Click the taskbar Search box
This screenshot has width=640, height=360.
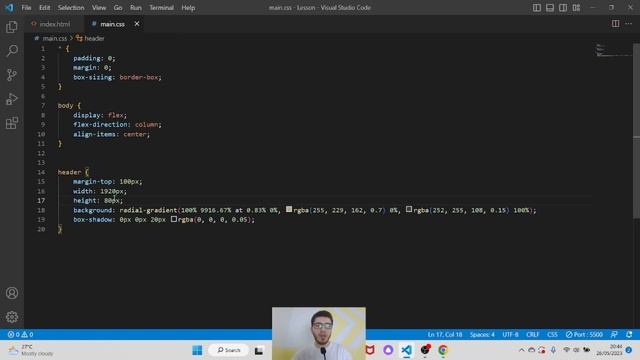coord(229,350)
